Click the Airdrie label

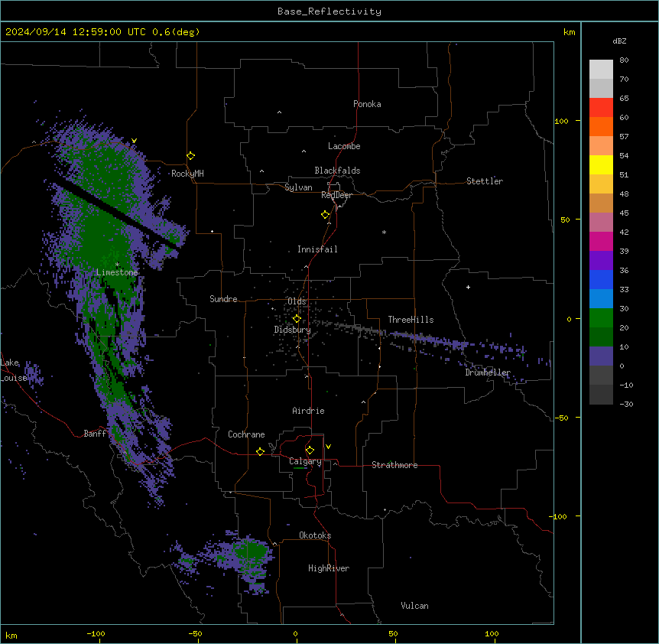pos(308,411)
